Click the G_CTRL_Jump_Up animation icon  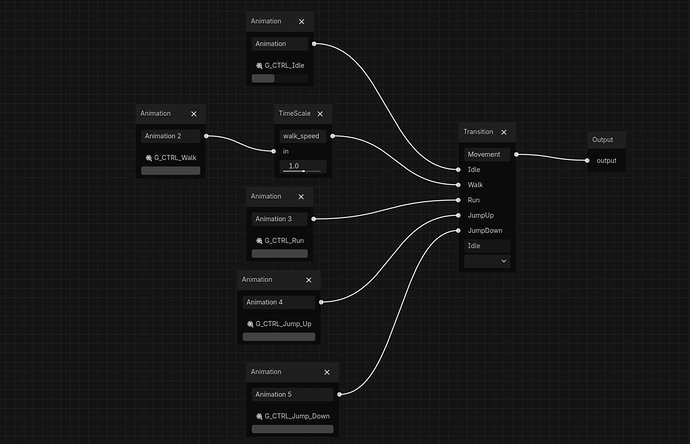[250, 324]
